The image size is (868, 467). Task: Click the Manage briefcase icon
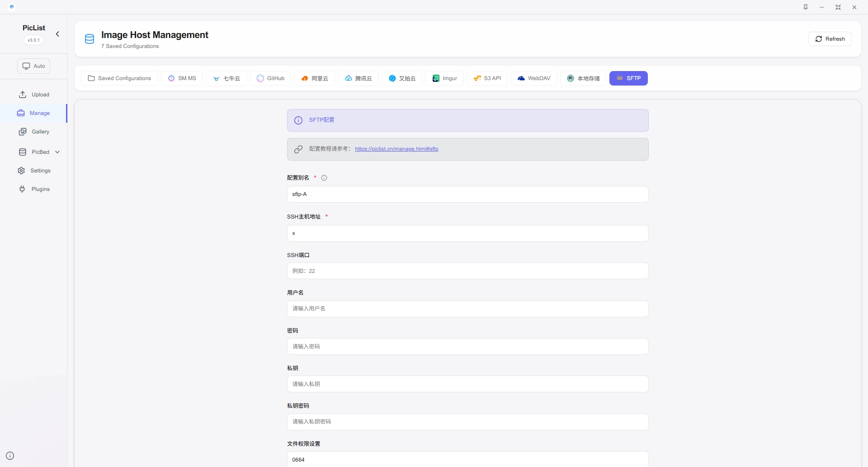(21, 113)
